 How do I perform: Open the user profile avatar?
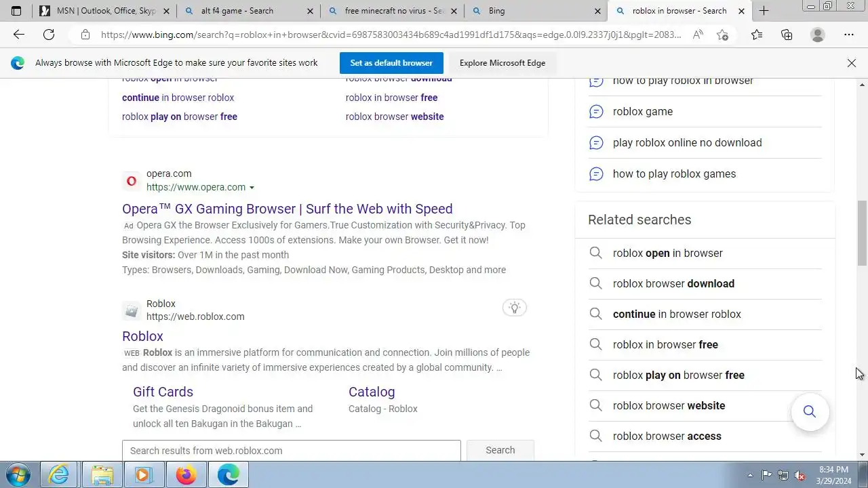click(x=818, y=35)
